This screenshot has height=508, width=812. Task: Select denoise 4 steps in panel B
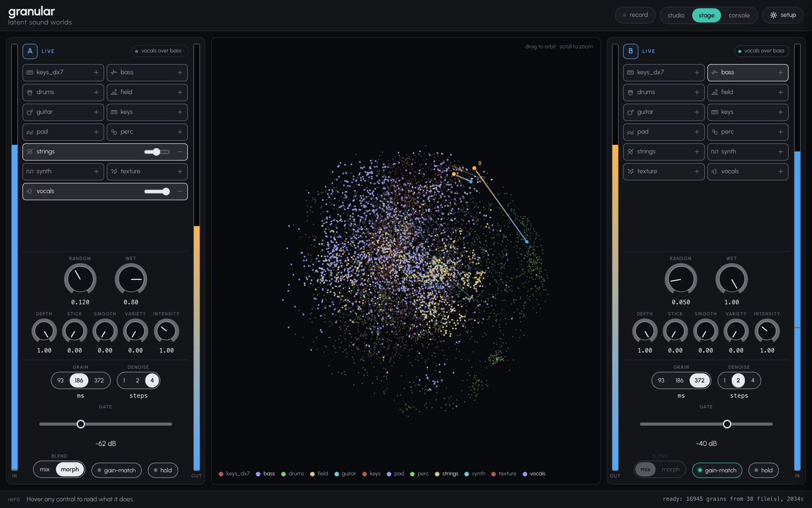click(x=753, y=380)
